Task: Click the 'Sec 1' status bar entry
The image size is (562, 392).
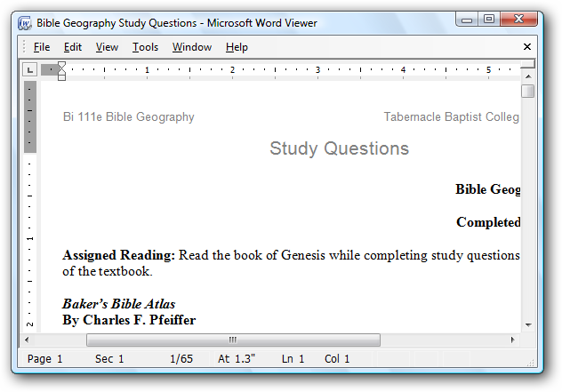Action: (x=109, y=359)
